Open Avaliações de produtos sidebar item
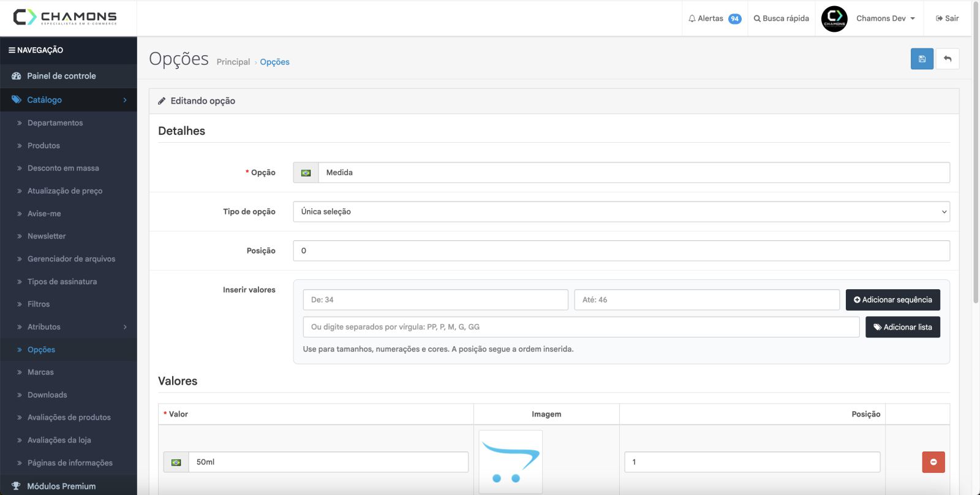The image size is (980, 495). point(69,418)
